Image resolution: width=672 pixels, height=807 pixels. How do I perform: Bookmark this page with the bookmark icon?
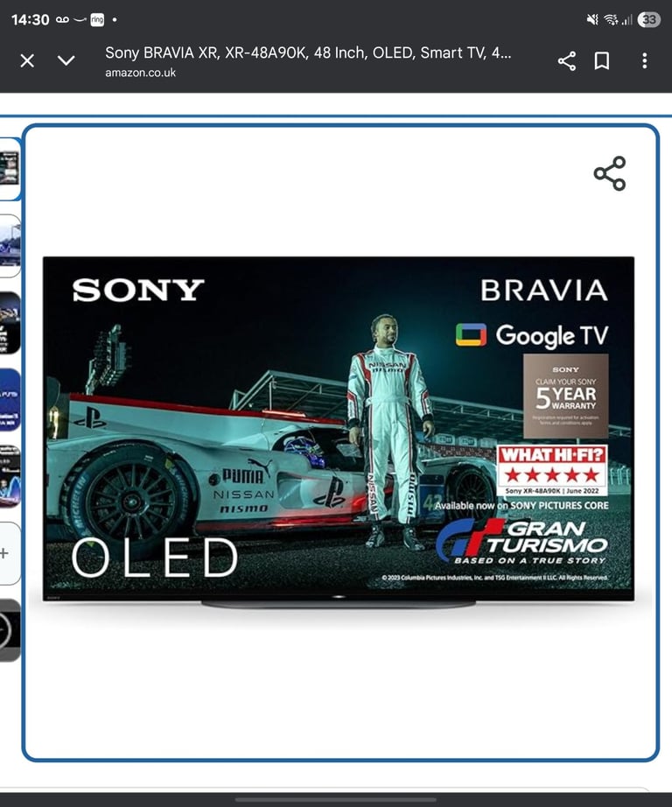[x=602, y=60]
